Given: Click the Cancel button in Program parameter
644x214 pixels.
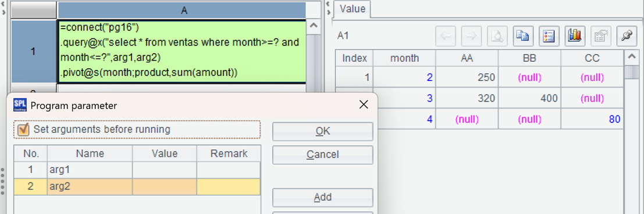Looking at the screenshot, I should point(323,155).
